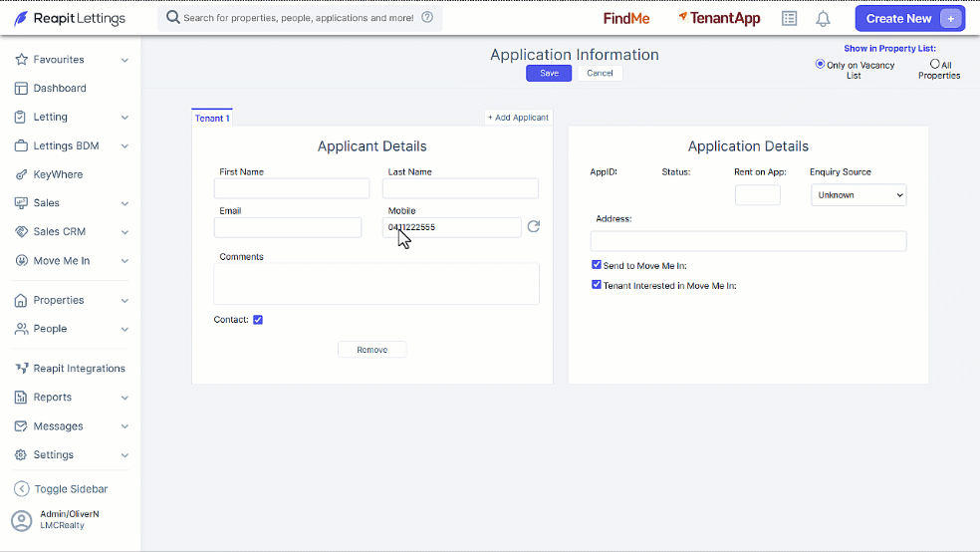The width and height of the screenshot is (980, 552).
Task: Cancel the application form
Action: (600, 73)
